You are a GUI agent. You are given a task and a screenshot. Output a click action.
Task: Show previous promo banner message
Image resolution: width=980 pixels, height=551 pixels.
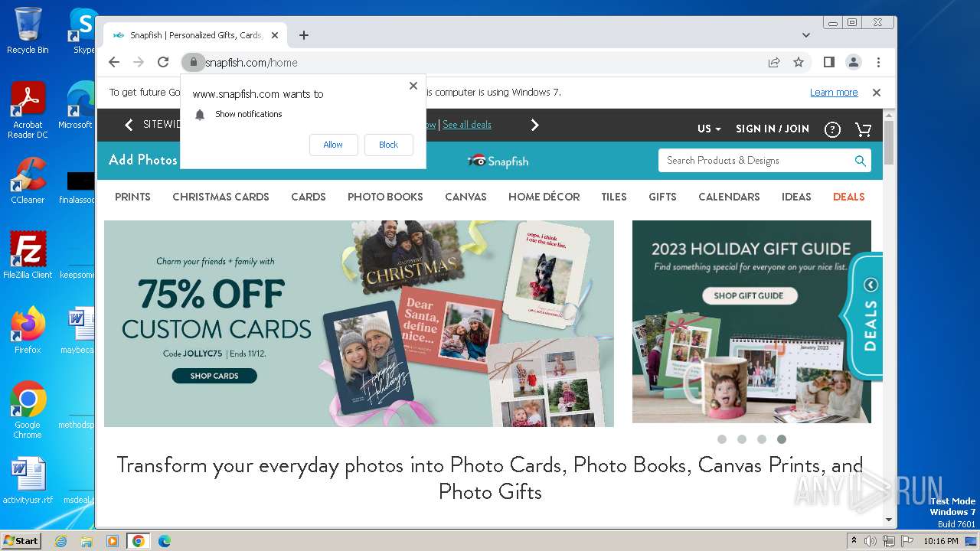coord(129,125)
